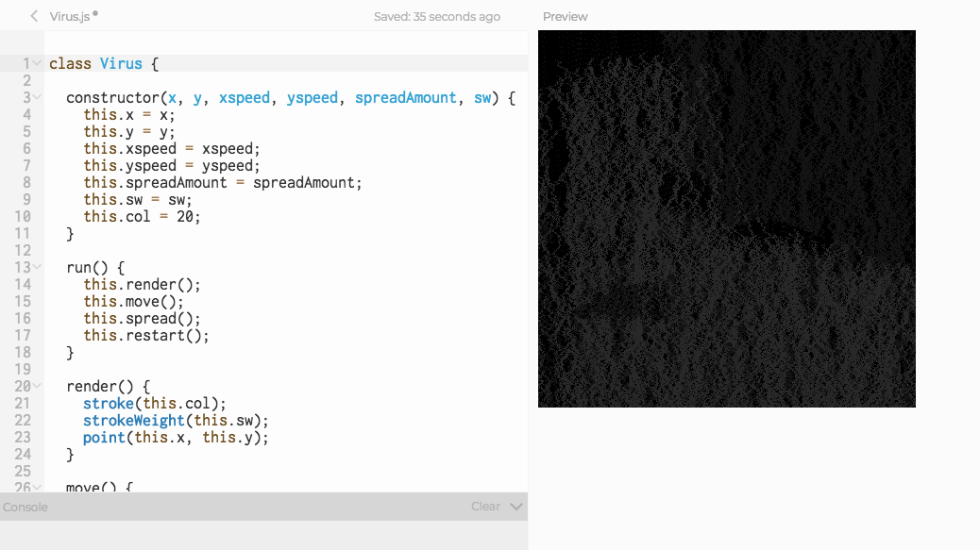The width and height of the screenshot is (980, 550).
Task: Click inside the sketch preview canvas
Action: point(726,219)
